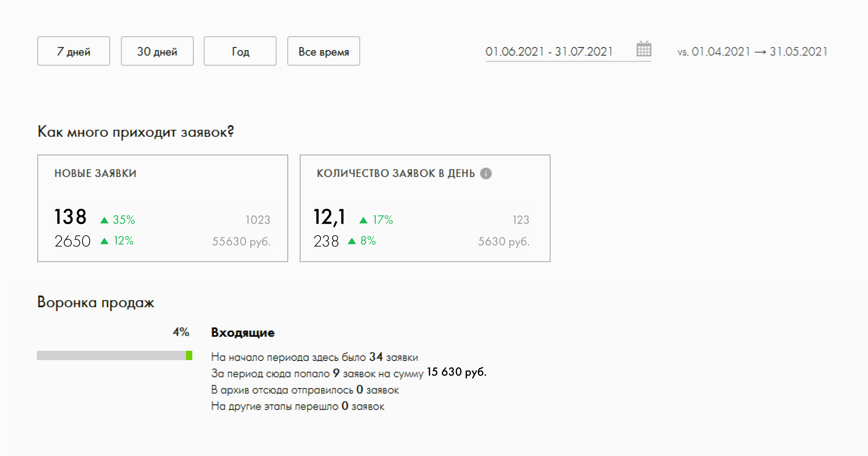Viewport: 868px width, 456px height.
Task: Switch the period to Год
Action: coord(240,51)
